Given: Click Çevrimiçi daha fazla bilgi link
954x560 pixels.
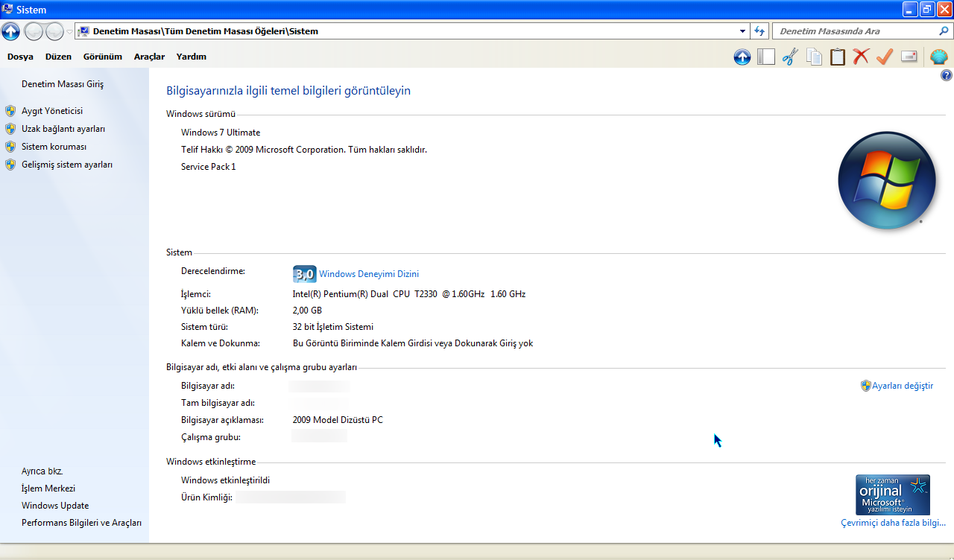Looking at the screenshot, I should (893, 523).
